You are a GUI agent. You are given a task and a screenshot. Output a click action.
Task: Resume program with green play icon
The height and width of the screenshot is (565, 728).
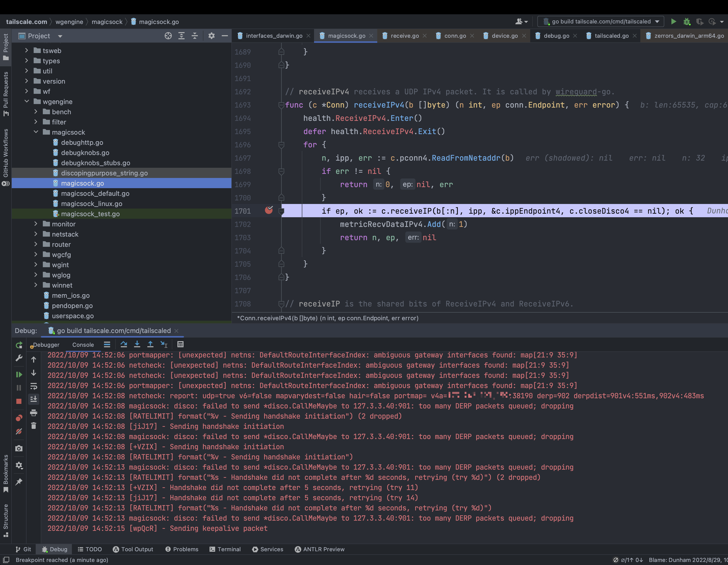pyautogui.click(x=19, y=374)
